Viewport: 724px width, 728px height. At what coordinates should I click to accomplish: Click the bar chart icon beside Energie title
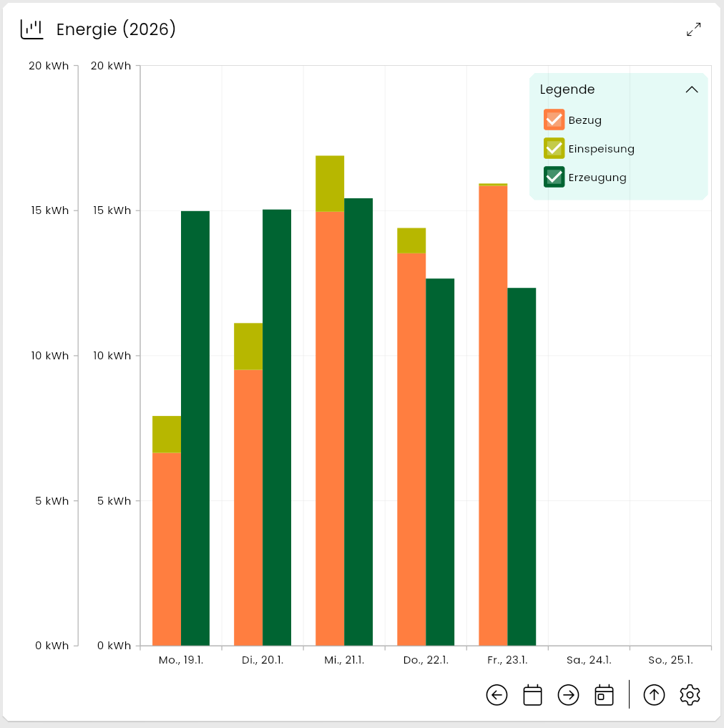point(32,29)
